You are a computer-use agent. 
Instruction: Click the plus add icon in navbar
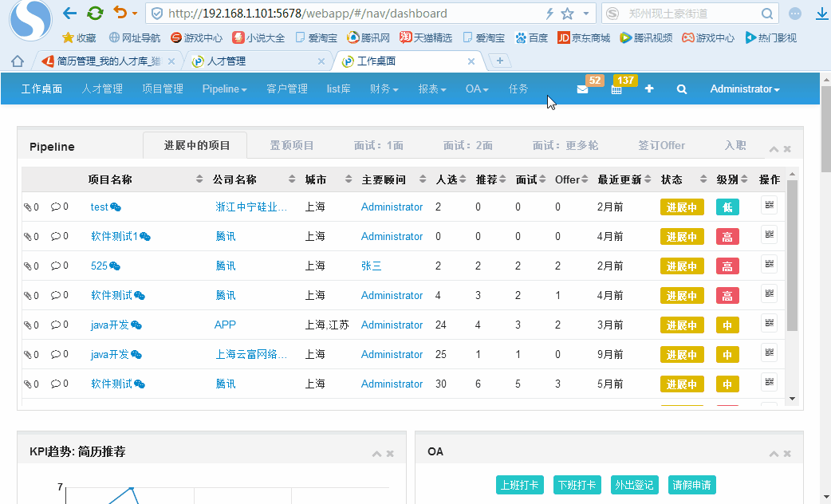click(649, 89)
